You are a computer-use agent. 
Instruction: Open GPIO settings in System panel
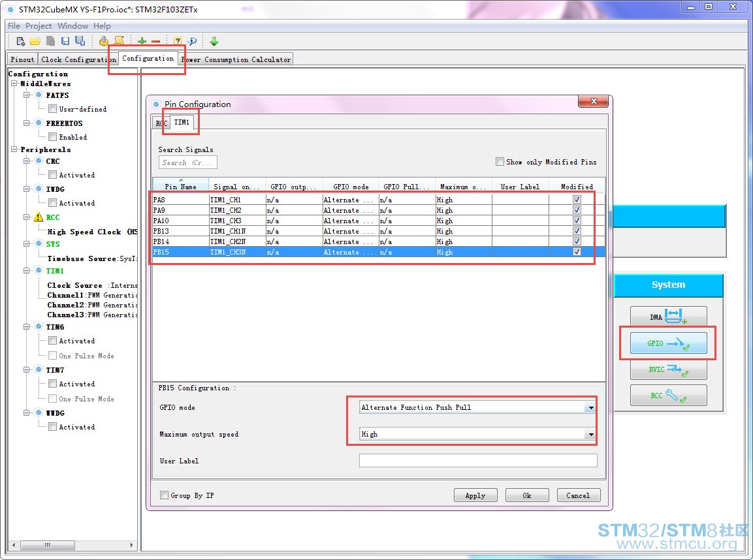[x=668, y=343]
